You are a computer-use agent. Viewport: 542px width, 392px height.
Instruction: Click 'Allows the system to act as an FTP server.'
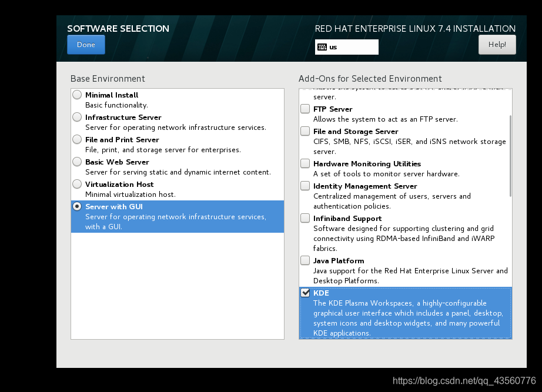coord(386,119)
